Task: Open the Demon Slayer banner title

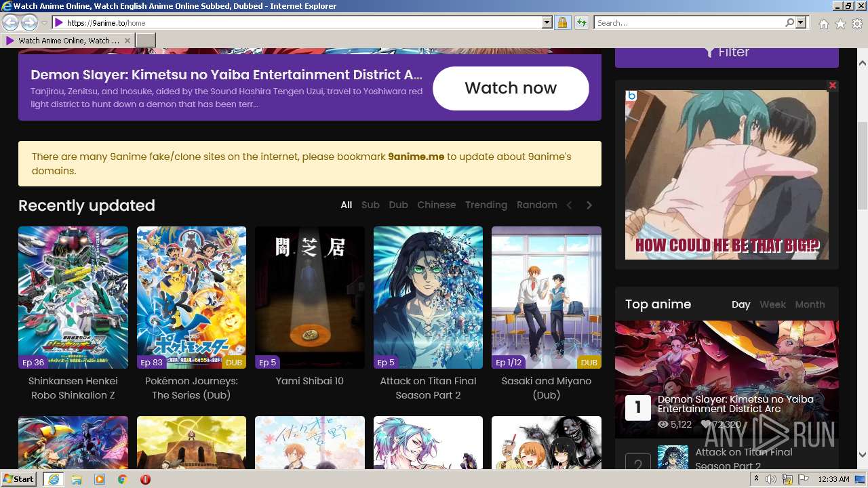Action: tap(226, 75)
